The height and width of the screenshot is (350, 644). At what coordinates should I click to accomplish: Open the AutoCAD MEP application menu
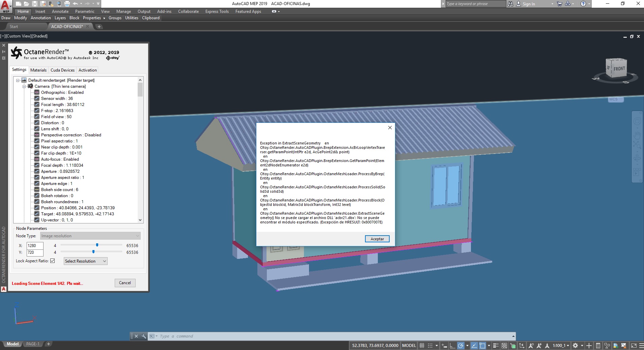(x=6, y=6)
